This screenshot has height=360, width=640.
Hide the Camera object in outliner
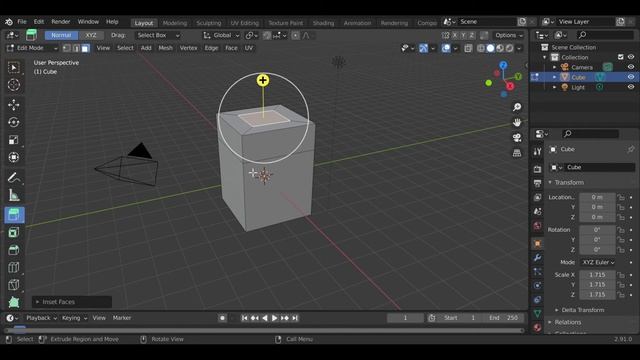(631, 67)
